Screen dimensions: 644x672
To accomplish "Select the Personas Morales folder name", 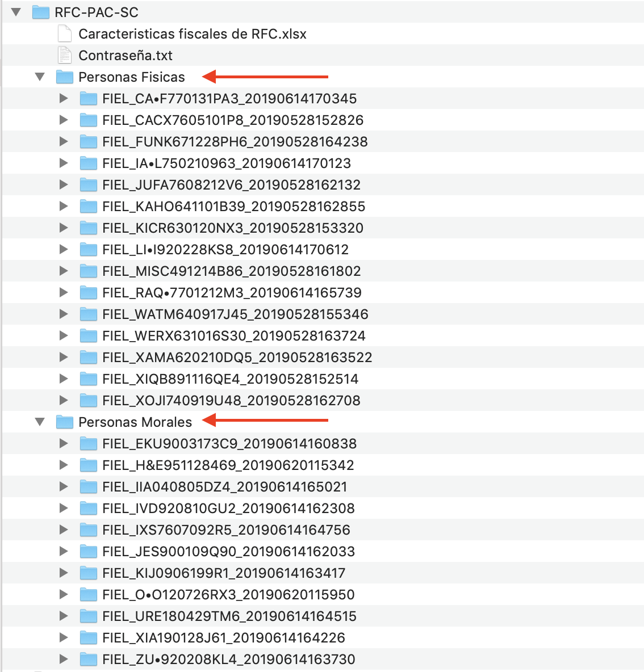I will click(135, 422).
